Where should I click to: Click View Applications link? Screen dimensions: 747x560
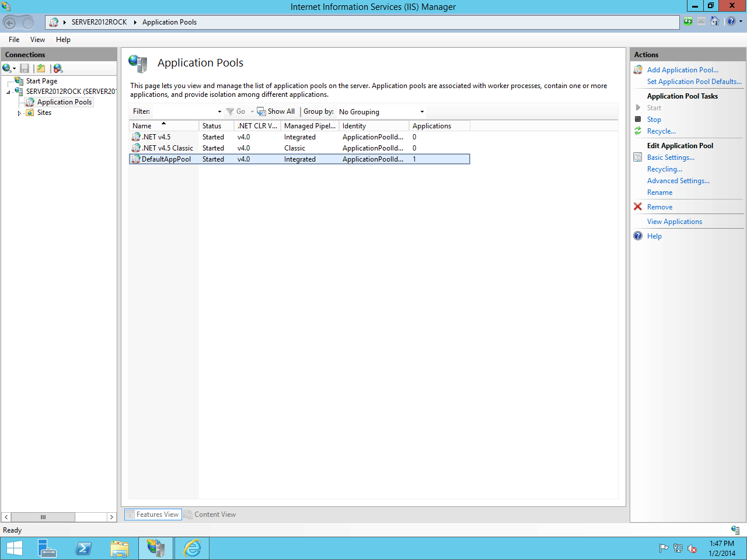tap(674, 222)
